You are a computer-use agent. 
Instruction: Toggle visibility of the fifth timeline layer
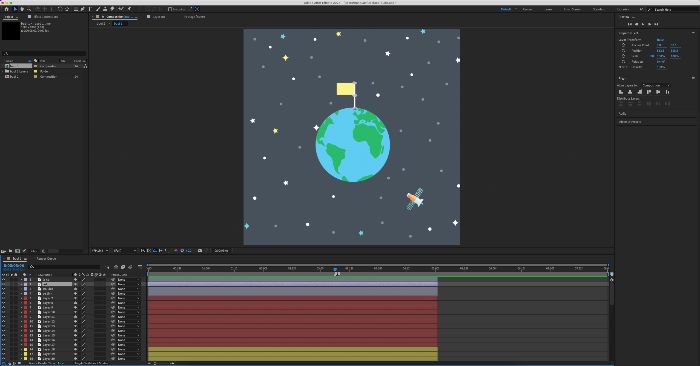[4, 298]
